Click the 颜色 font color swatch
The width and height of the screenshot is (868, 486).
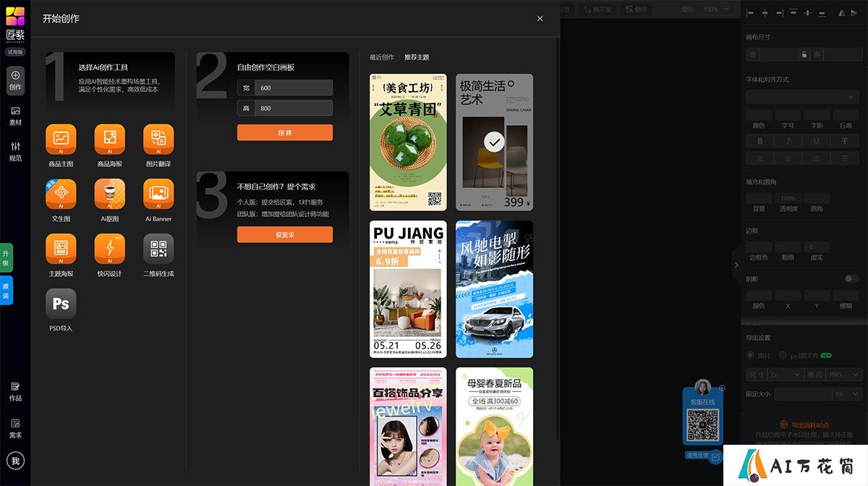759,115
